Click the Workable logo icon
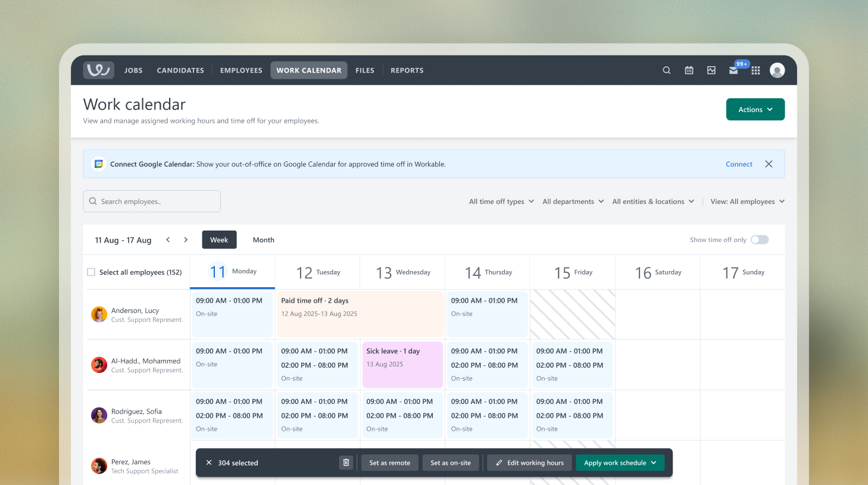 tap(98, 70)
